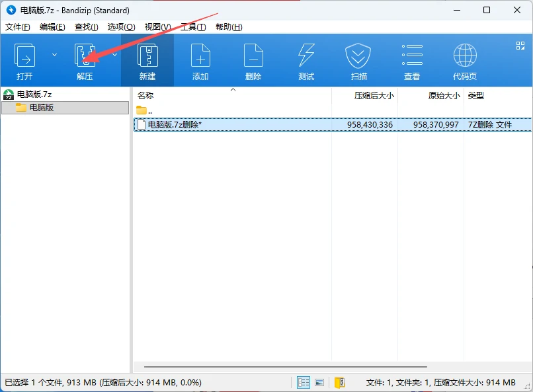Click the Test (测试) lightning icon
Viewport: 533px width, 392px height.
click(x=306, y=56)
